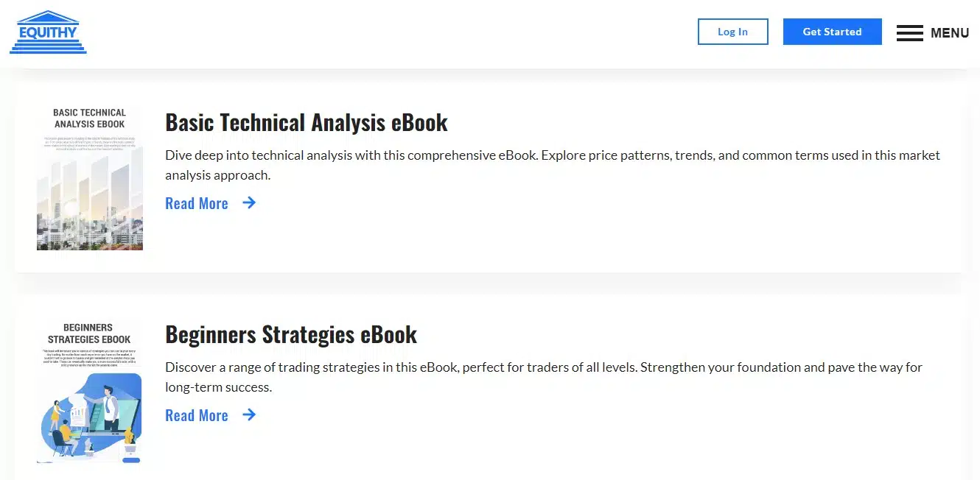Screen dimensions: 980x480
Task: Open the hamburger menu icon
Action: [x=909, y=32]
